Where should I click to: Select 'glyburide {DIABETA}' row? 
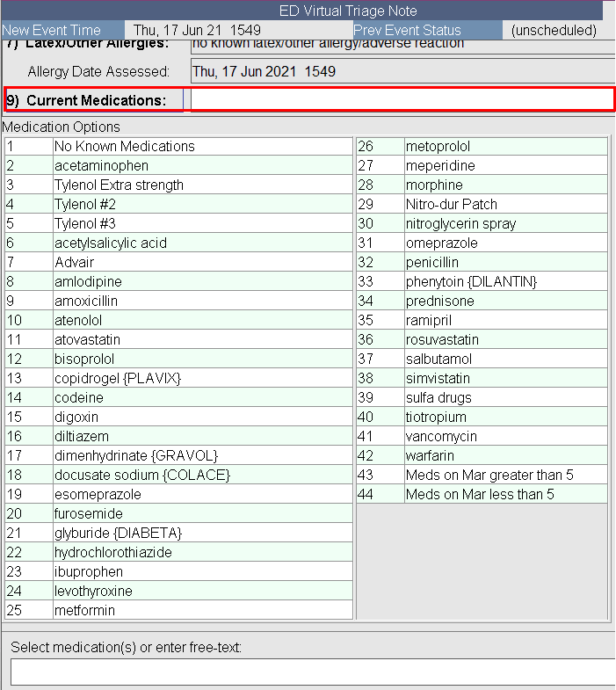point(178,534)
